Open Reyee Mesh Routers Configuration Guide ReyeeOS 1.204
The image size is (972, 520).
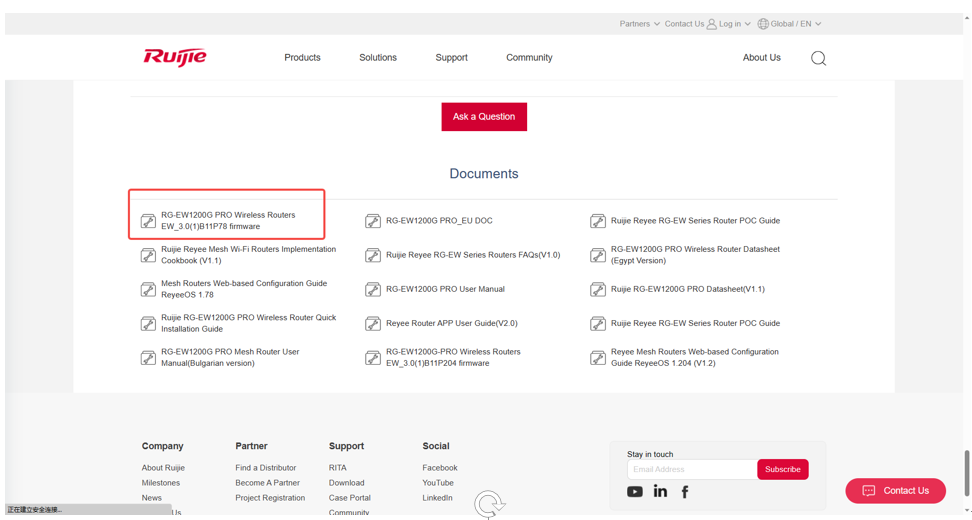694,358
